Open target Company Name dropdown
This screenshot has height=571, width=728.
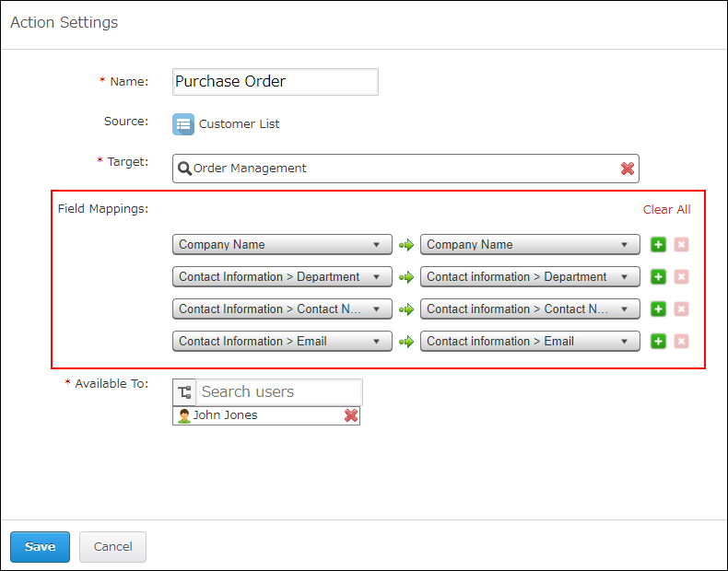pyautogui.click(x=530, y=244)
